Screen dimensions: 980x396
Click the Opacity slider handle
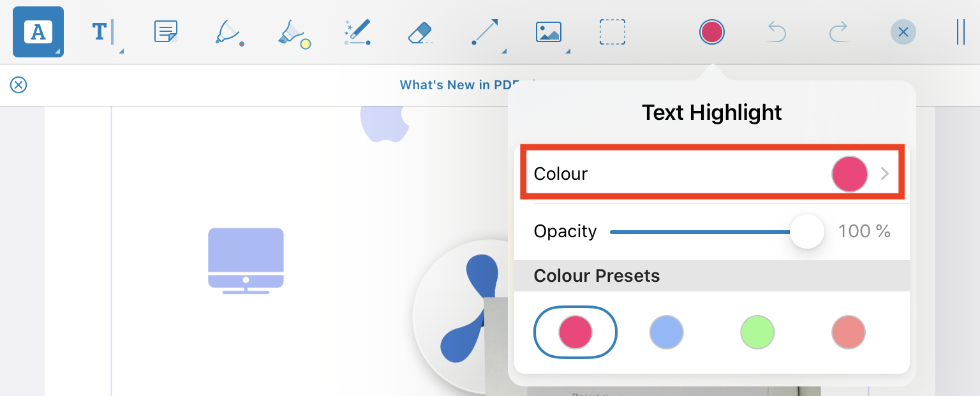coord(807,231)
